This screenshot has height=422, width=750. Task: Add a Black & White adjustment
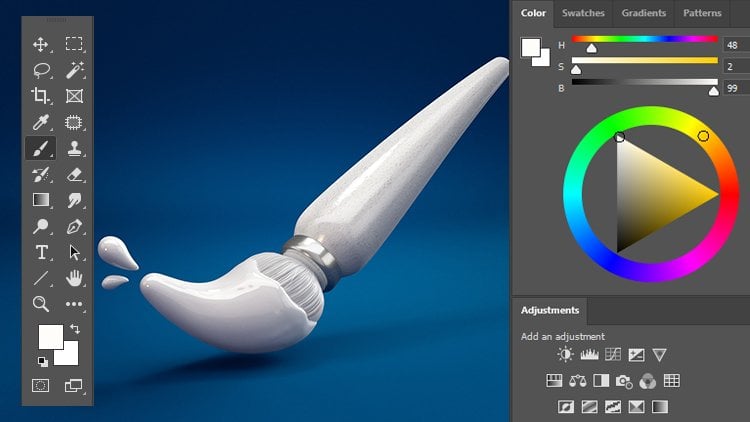coord(601,381)
